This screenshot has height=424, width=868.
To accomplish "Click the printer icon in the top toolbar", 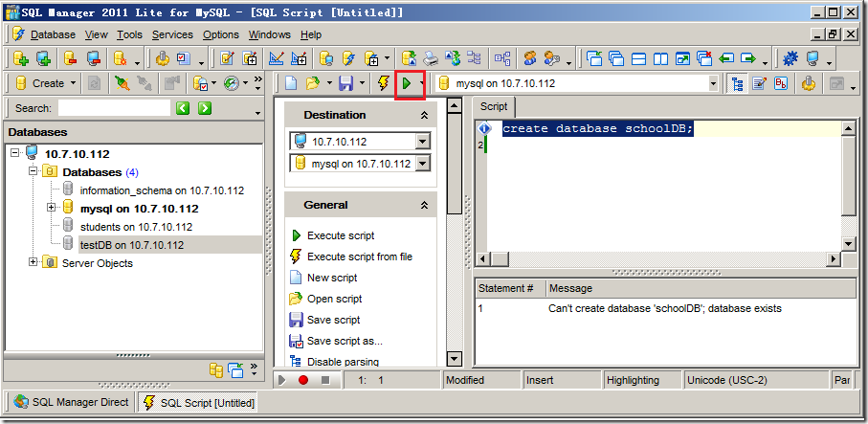I will (x=431, y=58).
